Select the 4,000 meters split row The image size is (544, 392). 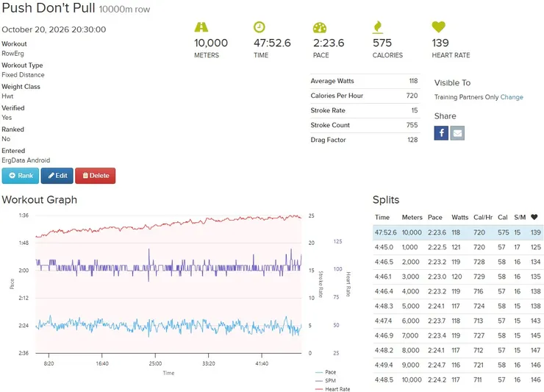(x=458, y=291)
